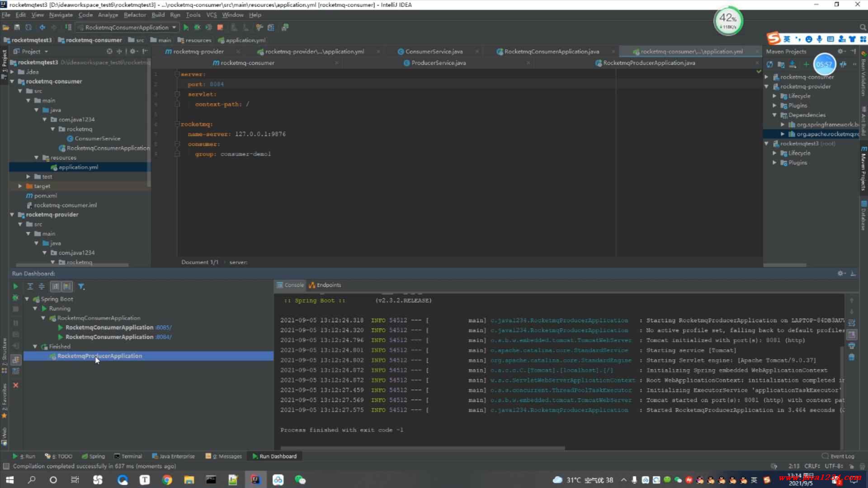
Task: Toggle soft-wrap in the console sidebar
Action: click(x=852, y=323)
